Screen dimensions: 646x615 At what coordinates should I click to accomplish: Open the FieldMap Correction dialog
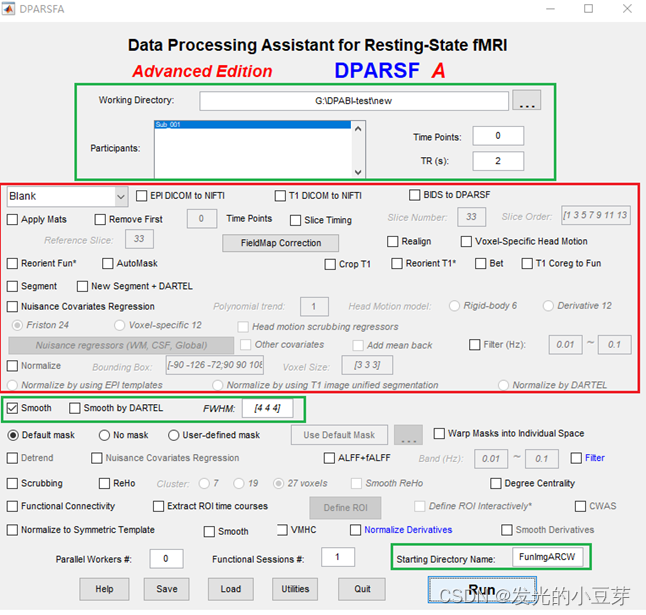(x=281, y=243)
